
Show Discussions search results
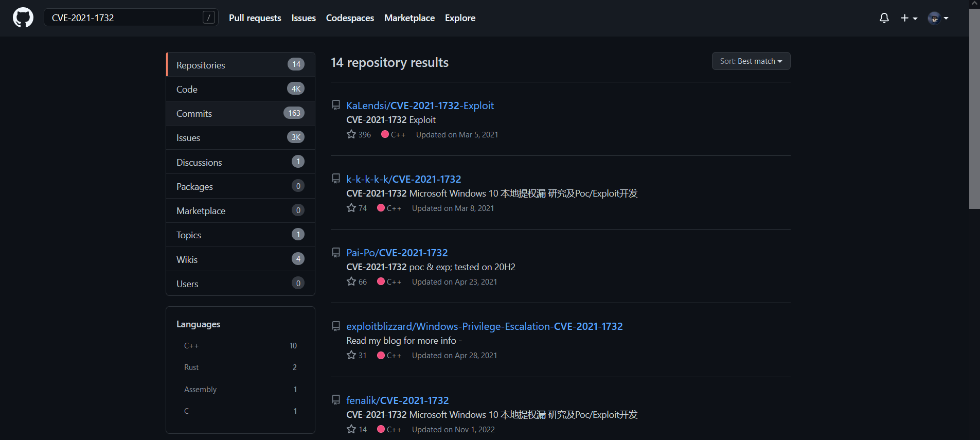point(240,162)
